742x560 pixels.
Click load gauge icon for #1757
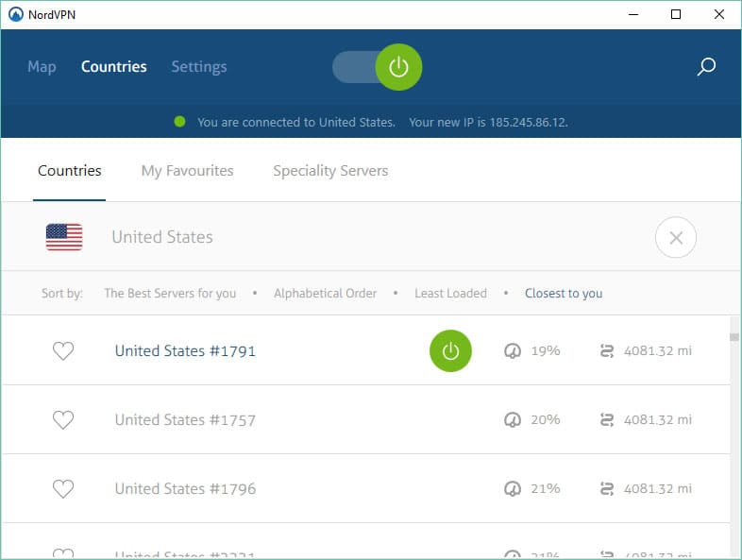[x=513, y=419]
